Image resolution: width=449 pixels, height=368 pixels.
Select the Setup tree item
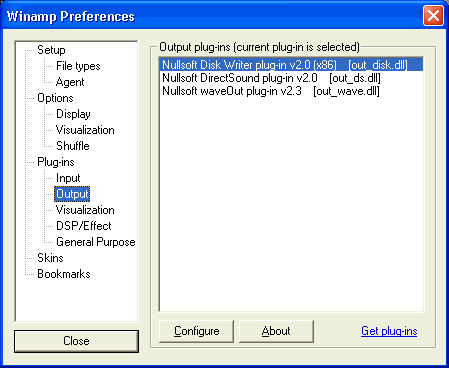pos(51,50)
